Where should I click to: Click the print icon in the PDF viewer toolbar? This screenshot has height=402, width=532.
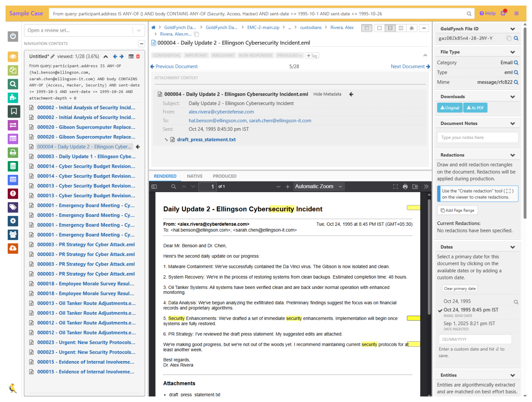[405, 187]
